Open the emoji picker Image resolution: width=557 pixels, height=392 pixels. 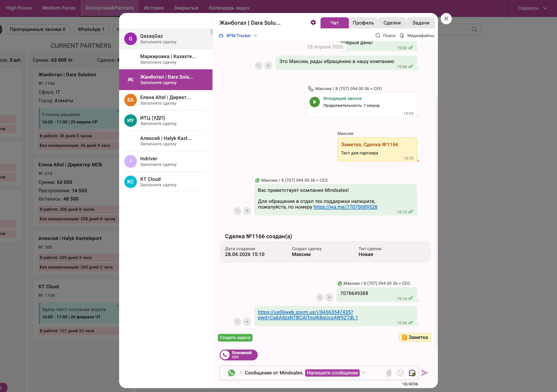click(x=400, y=373)
